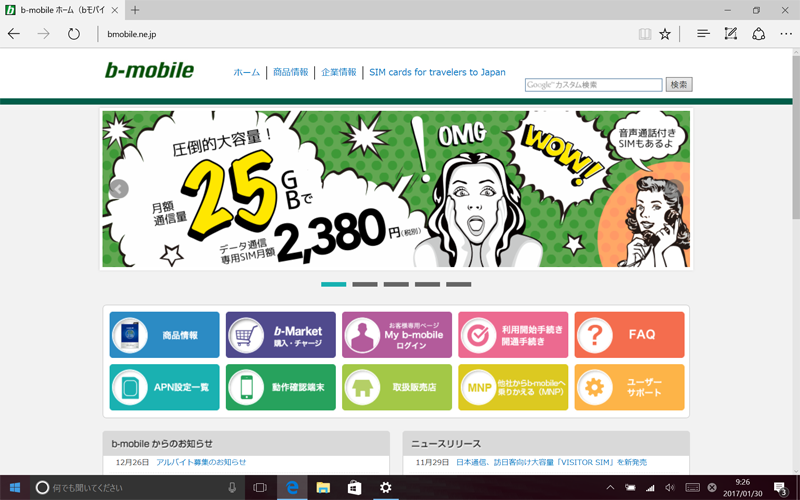Select third carousel indicator bar
Screen dimensions: 800x500
[x=396, y=284]
